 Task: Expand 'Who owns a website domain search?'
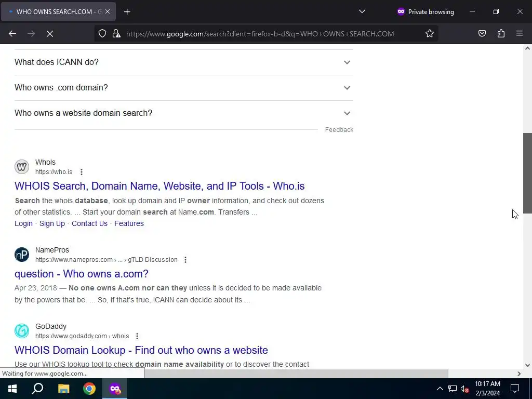point(183,113)
